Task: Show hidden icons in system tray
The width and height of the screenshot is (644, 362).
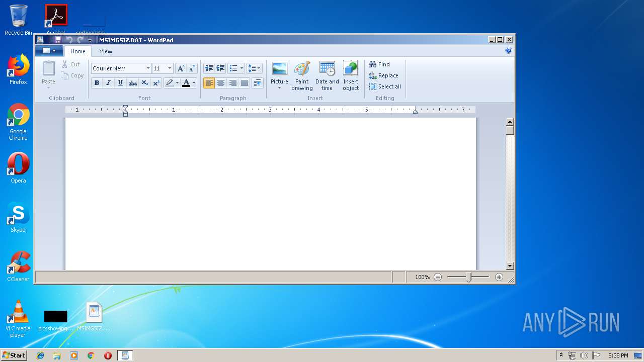Action: click(x=561, y=355)
